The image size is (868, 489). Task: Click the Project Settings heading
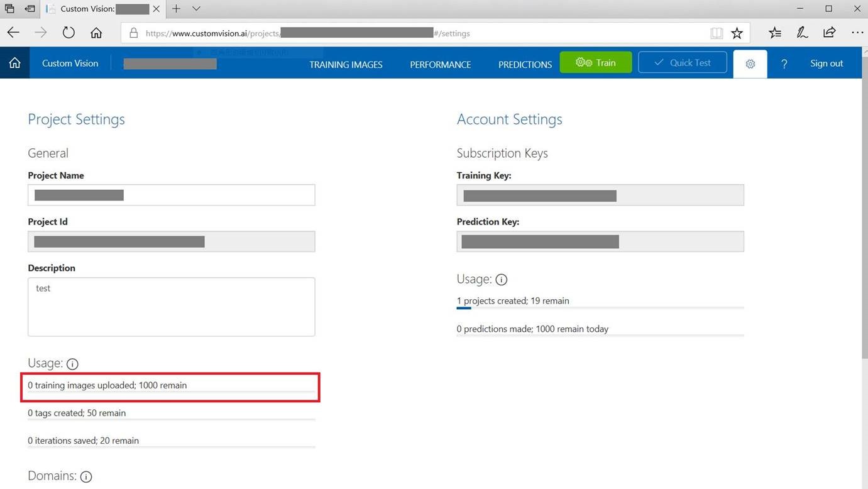[76, 119]
